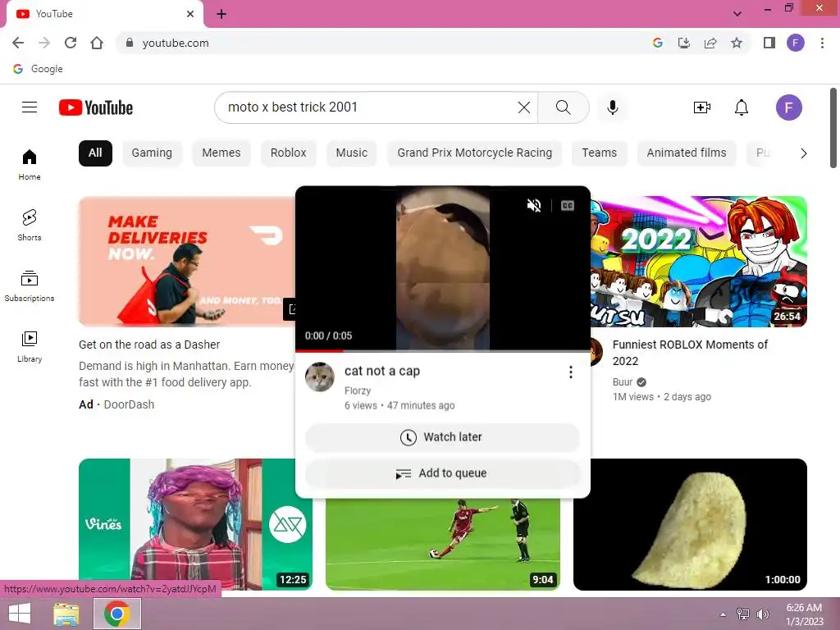Select the Roblox filter chip
This screenshot has width=840, height=630.
tap(288, 153)
